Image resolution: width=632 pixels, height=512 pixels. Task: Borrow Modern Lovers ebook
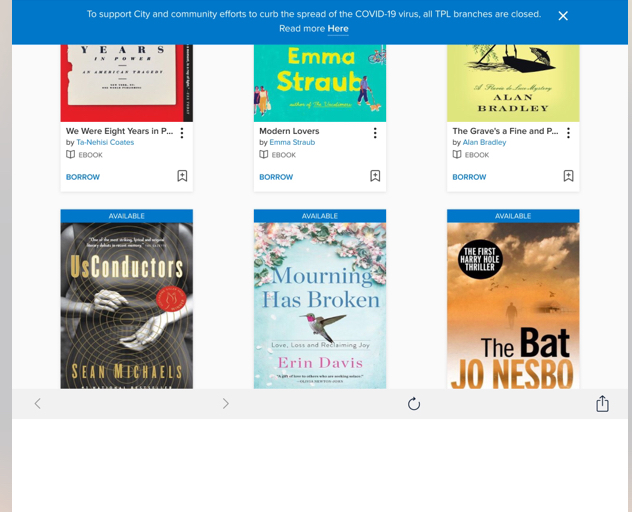pyautogui.click(x=276, y=177)
